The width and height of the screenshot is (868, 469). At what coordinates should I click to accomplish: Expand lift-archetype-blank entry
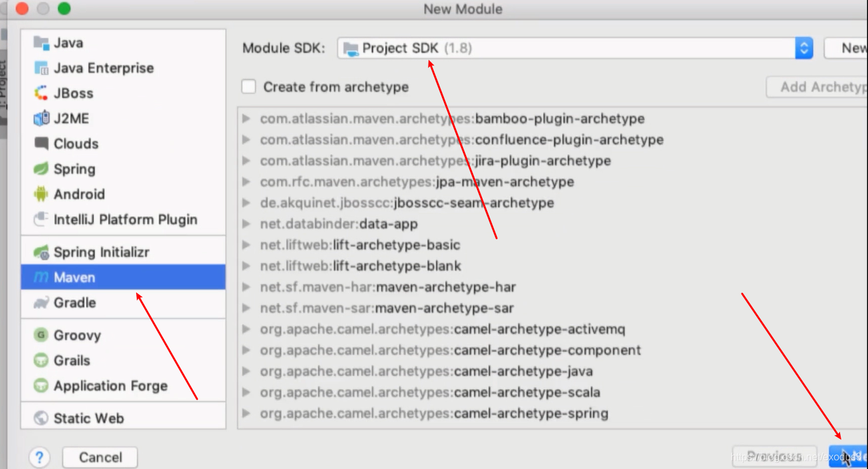pos(247,266)
